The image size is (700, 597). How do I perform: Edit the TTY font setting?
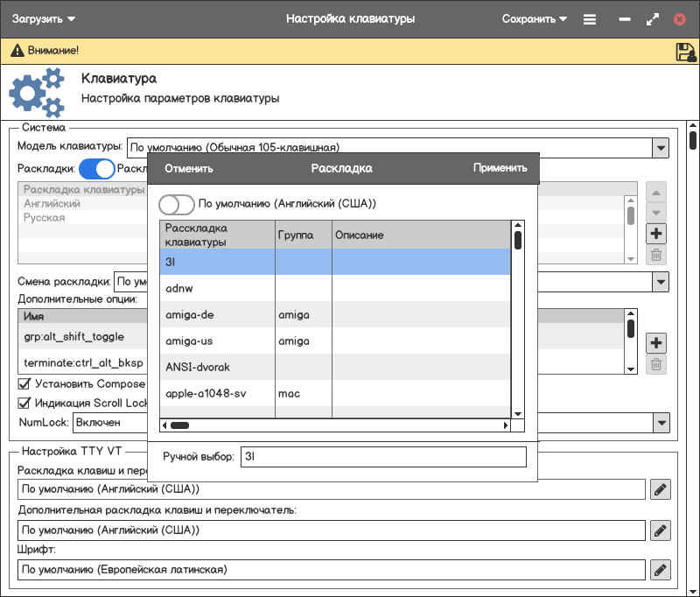click(661, 570)
